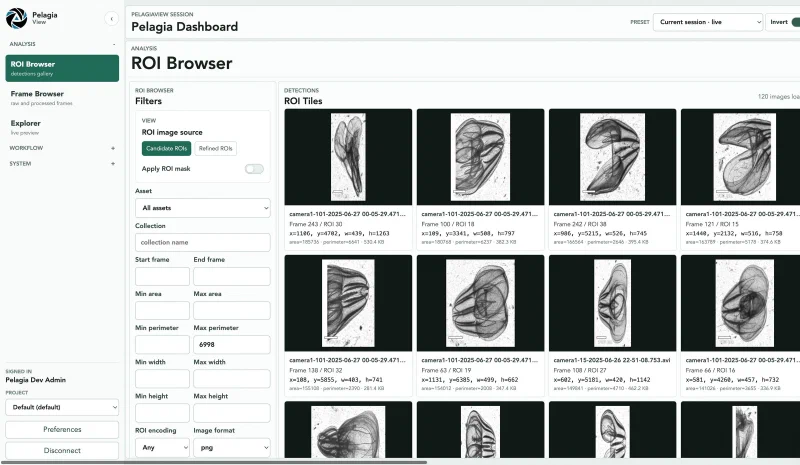Click the Max height field

pyautogui.click(x=232, y=413)
